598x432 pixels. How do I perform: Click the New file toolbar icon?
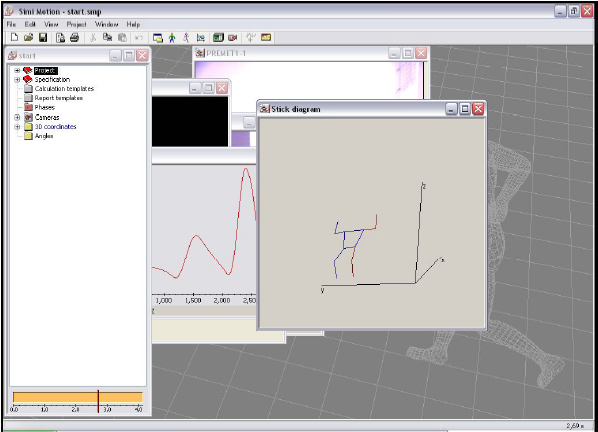pyautogui.click(x=14, y=37)
